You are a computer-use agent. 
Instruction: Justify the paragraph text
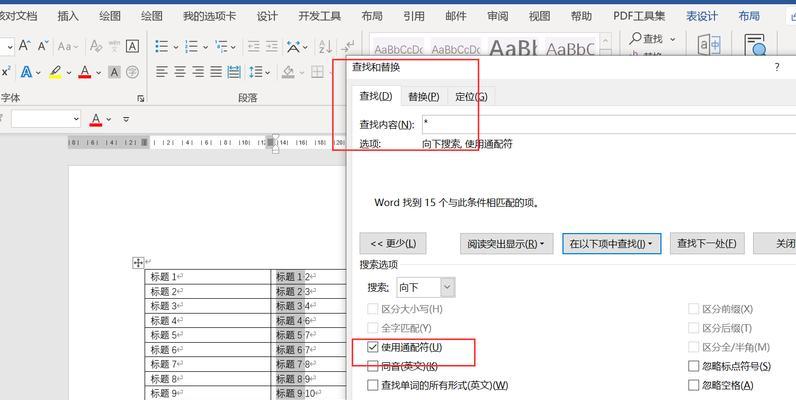pos(216,72)
